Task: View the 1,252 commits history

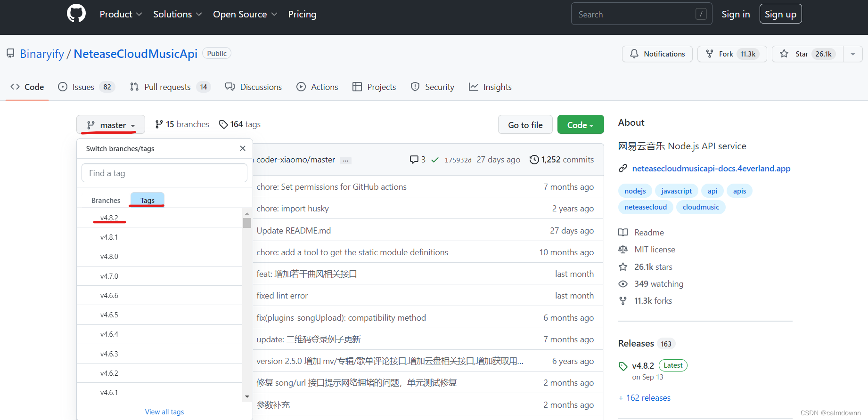Action: (x=562, y=160)
